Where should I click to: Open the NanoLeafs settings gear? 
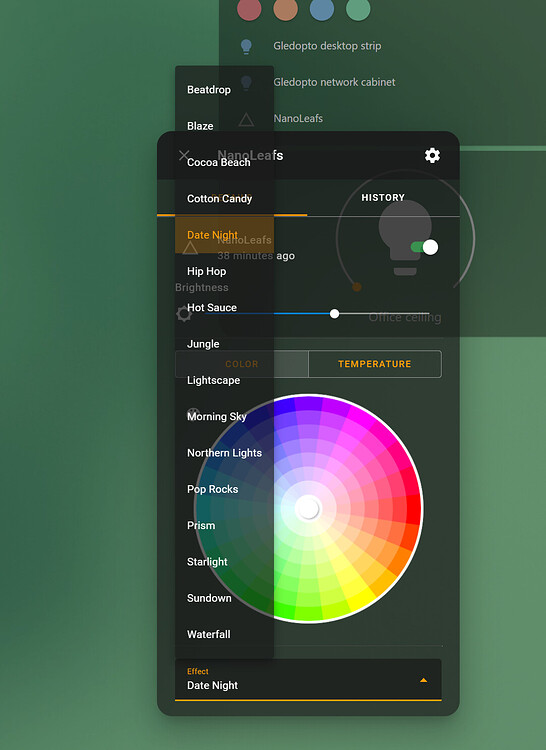[432, 155]
